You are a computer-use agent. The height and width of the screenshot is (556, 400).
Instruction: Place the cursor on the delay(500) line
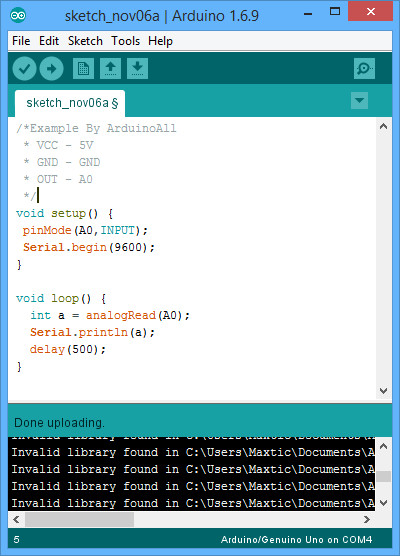[x=67, y=350]
